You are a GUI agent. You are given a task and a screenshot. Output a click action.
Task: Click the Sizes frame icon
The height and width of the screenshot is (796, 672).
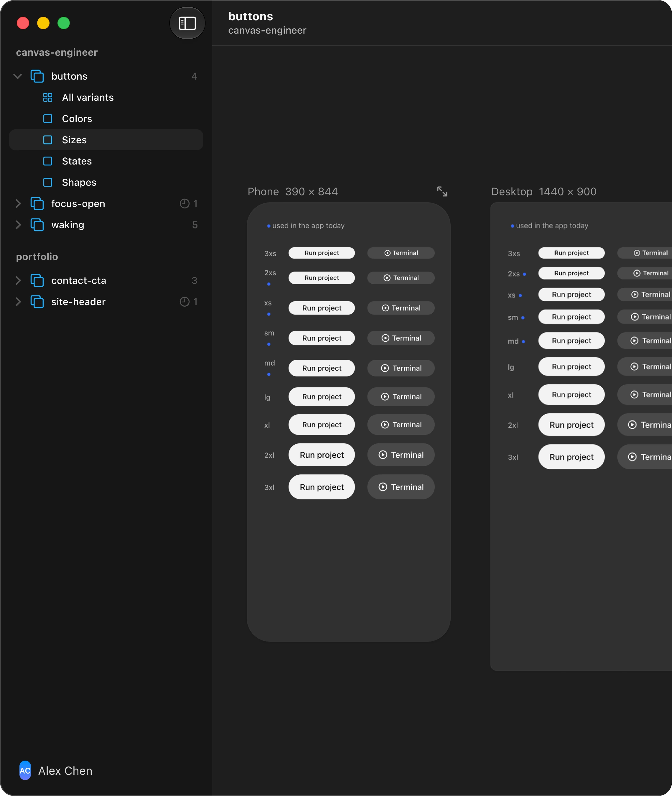(48, 140)
